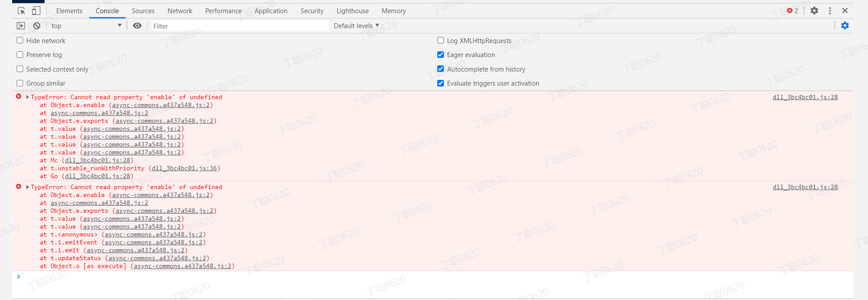Enable the Preserve log checkbox
This screenshot has height=300, width=868.
tap(20, 55)
